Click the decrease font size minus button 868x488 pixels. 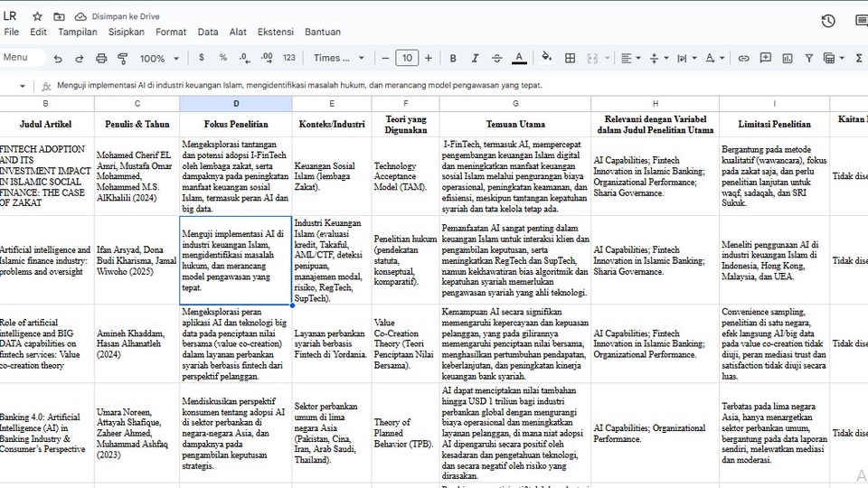click(x=384, y=58)
